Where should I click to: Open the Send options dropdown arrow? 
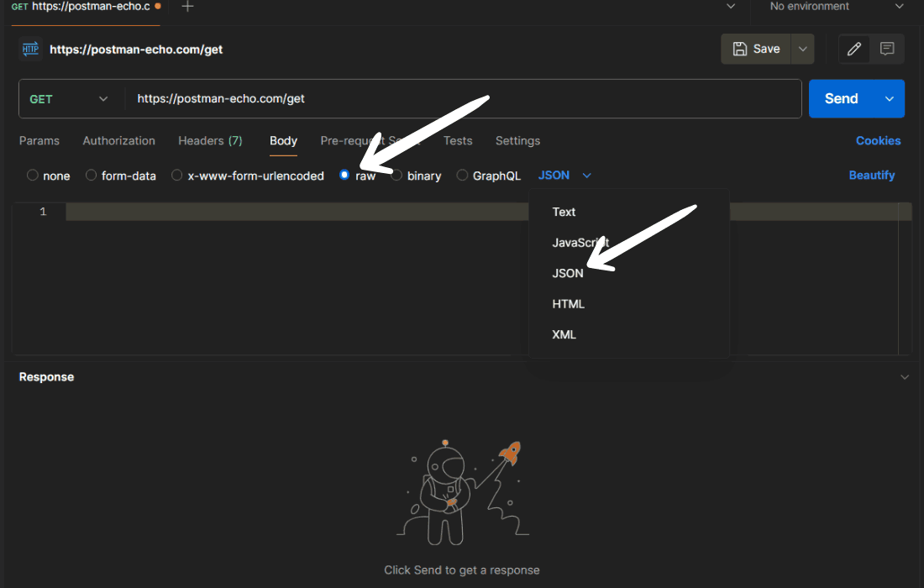pos(890,99)
